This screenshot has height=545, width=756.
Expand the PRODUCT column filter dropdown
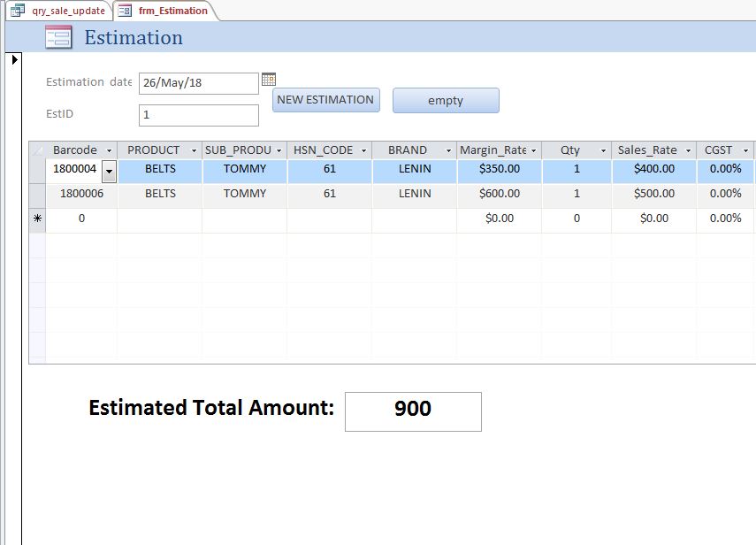194,151
